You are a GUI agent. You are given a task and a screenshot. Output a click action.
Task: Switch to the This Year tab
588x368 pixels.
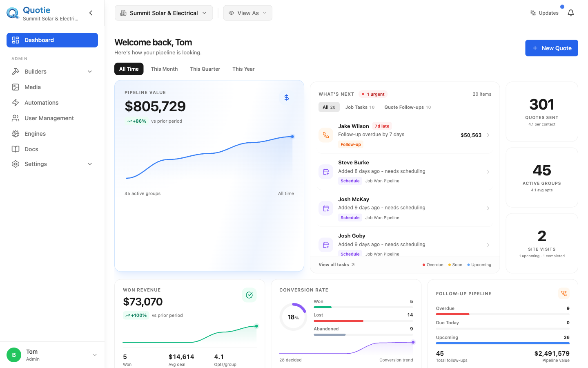[243, 69]
